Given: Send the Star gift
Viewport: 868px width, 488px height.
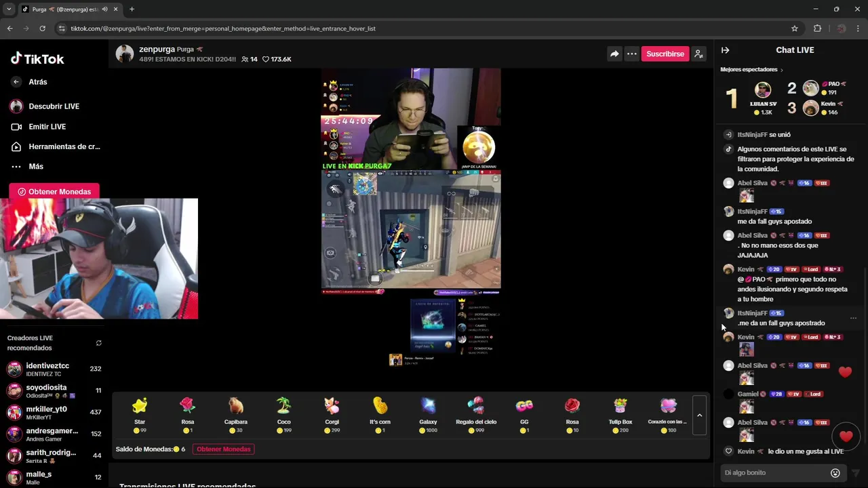Looking at the screenshot, I should pyautogui.click(x=140, y=414).
